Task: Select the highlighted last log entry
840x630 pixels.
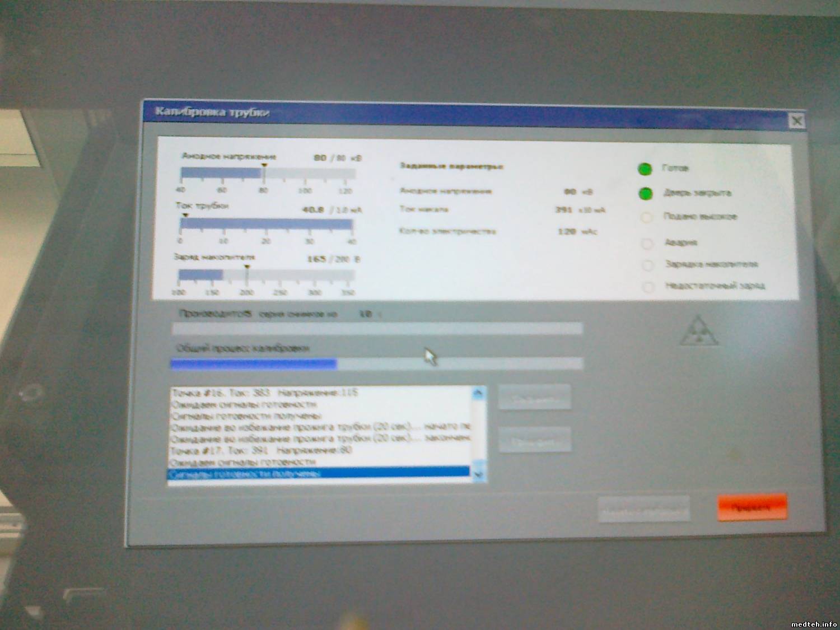Action: click(x=318, y=474)
